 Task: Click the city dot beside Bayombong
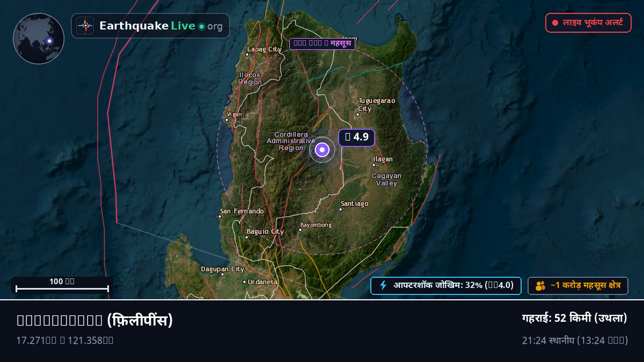(x=300, y=230)
